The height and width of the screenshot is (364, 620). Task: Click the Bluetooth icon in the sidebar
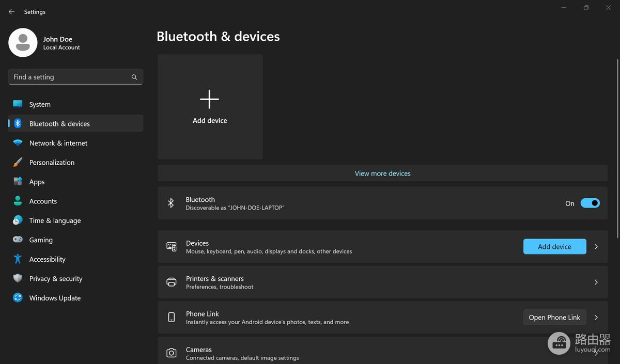pyautogui.click(x=18, y=123)
